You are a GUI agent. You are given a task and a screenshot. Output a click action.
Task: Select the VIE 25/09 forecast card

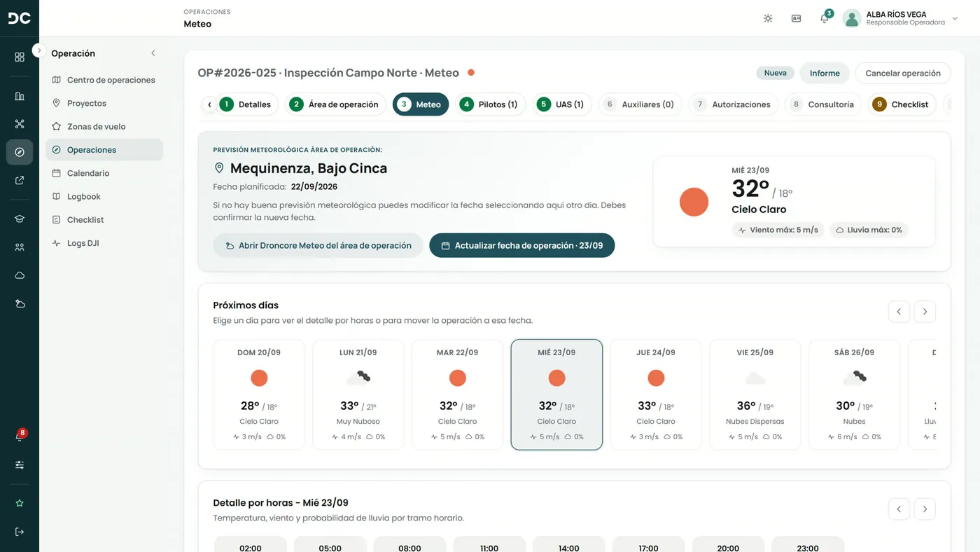point(755,394)
